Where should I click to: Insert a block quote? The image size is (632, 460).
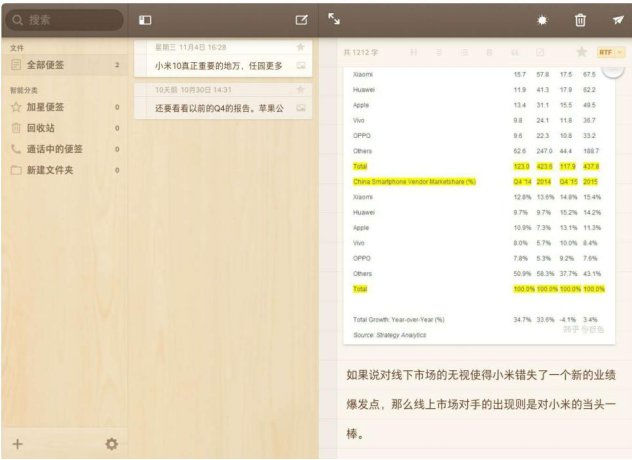(515, 52)
